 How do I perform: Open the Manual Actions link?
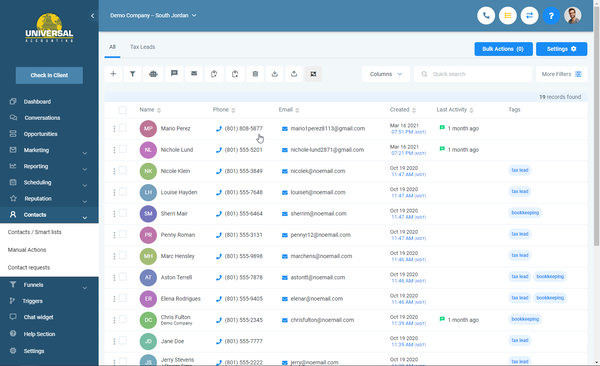[27, 250]
